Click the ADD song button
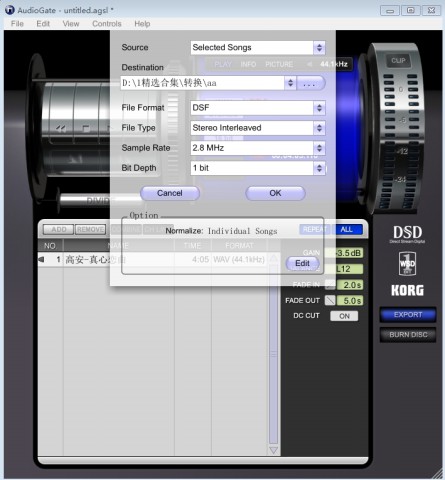Screen dimensions: 445x480 pos(59,230)
